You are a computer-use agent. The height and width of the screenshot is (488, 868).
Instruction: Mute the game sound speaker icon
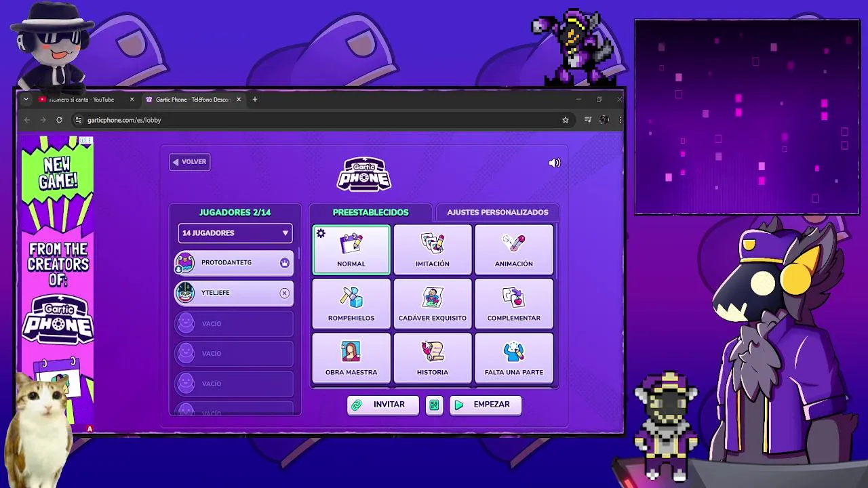pos(555,163)
